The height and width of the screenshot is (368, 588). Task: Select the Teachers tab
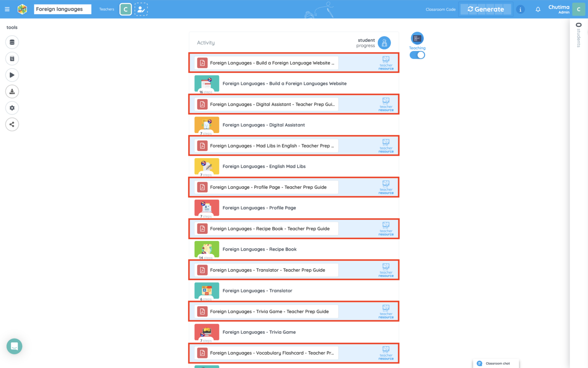(x=106, y=9)
